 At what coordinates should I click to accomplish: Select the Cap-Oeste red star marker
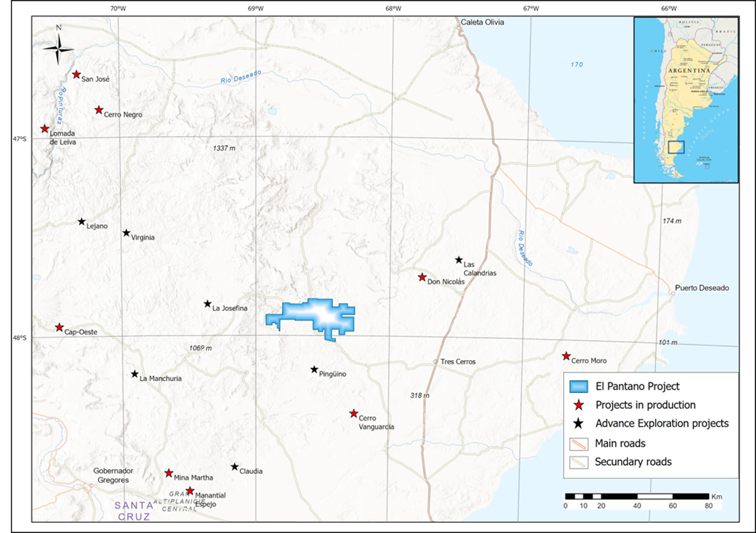(x=59, y=328)
